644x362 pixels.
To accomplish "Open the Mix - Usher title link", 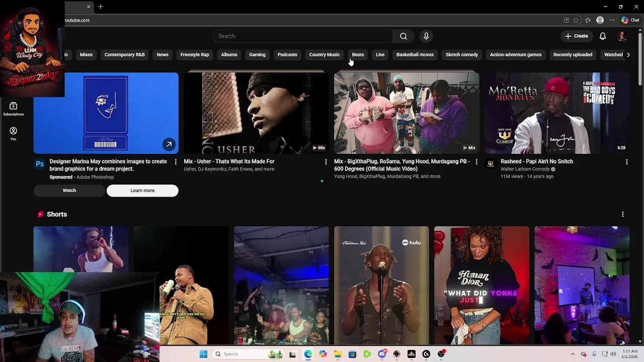I will tap(229, 161).
